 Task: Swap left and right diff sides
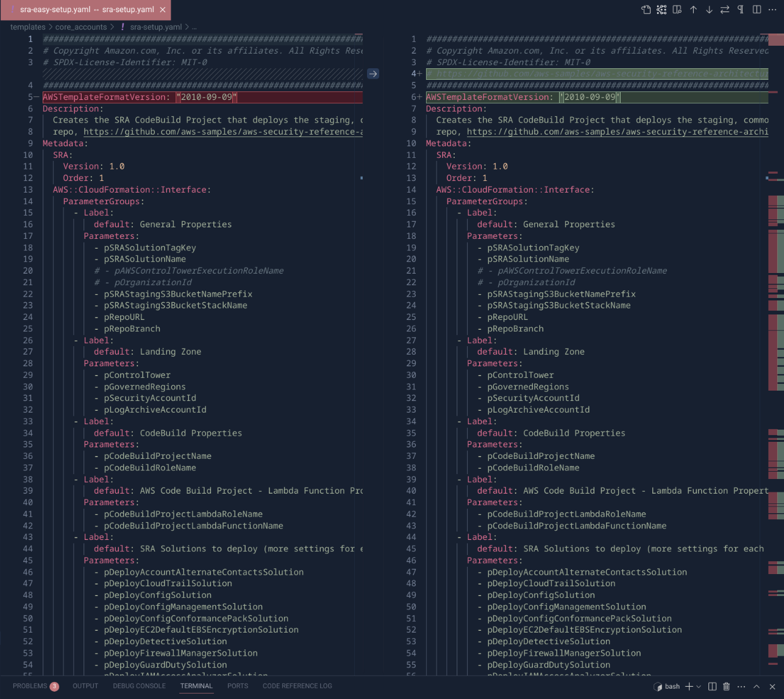click(x=725, y=10)
